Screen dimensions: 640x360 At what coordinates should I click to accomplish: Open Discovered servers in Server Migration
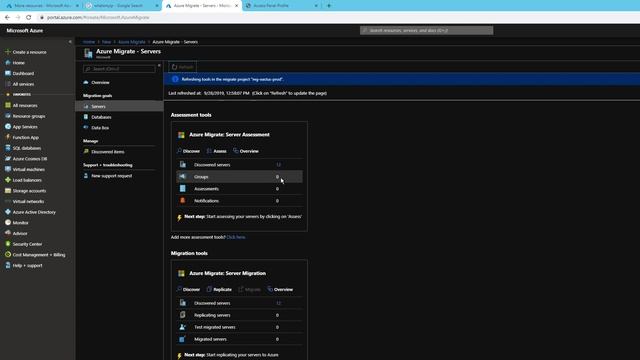[240, 303]
